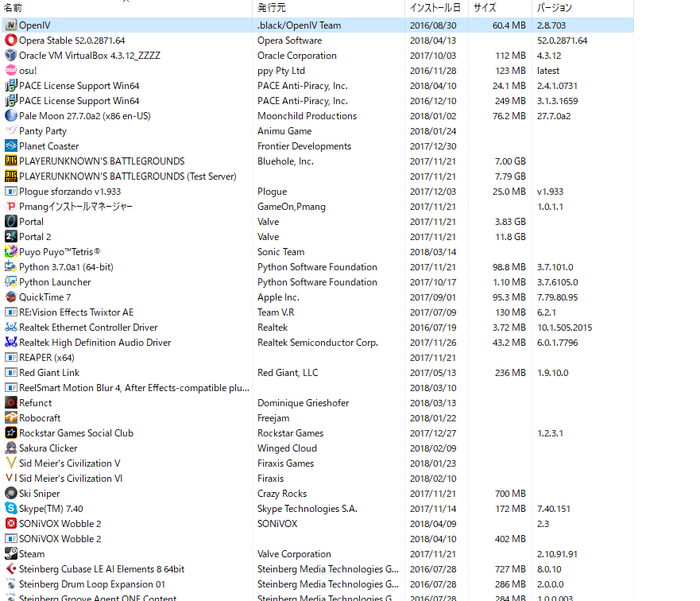The width and height of the screenshot is (700, 601).
Task: Click the Skype blue icon
Action: point(10,509)
